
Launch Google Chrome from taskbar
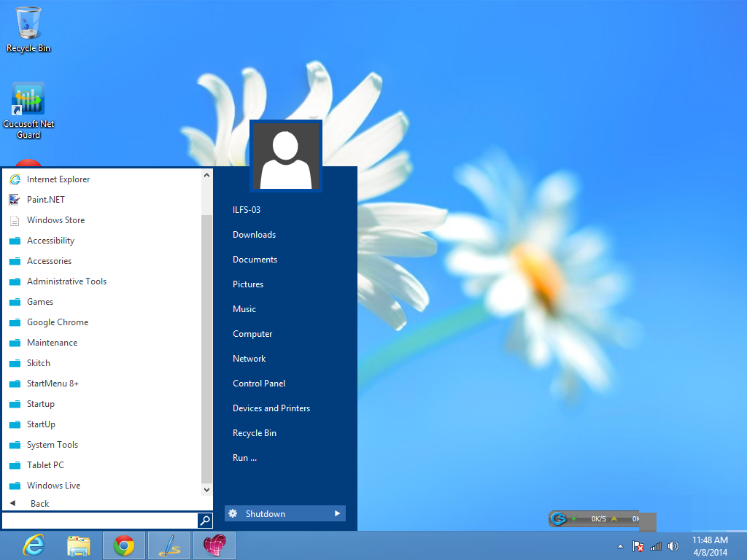click(x=124, y=545)
